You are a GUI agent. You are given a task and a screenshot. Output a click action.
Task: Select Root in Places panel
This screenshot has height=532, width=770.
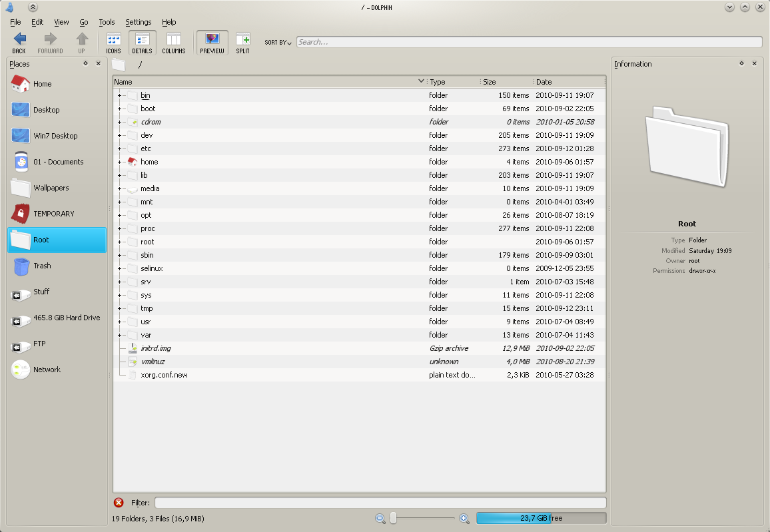(x=57, y=240)
